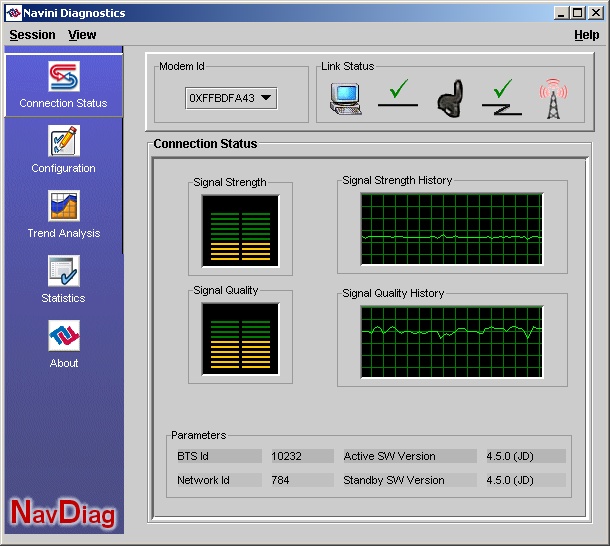Click the Active SW Version label

coord(410,456)
